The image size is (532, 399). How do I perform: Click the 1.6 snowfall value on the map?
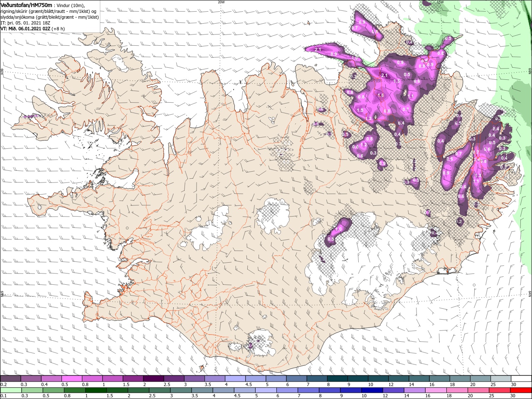point(380,96)
